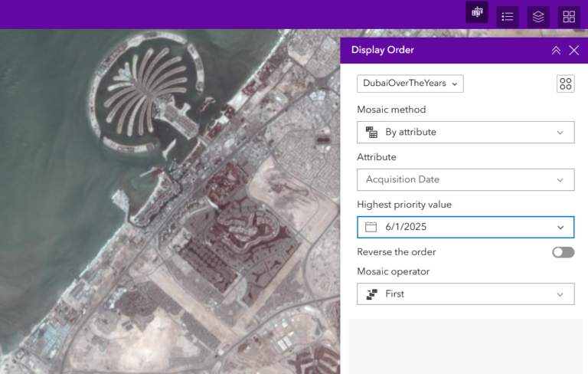Open the Basemap gallery grid icon

point(569,17)
